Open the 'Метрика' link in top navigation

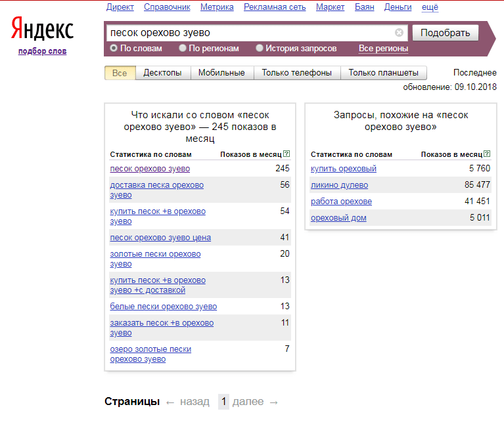pos(217,7)
